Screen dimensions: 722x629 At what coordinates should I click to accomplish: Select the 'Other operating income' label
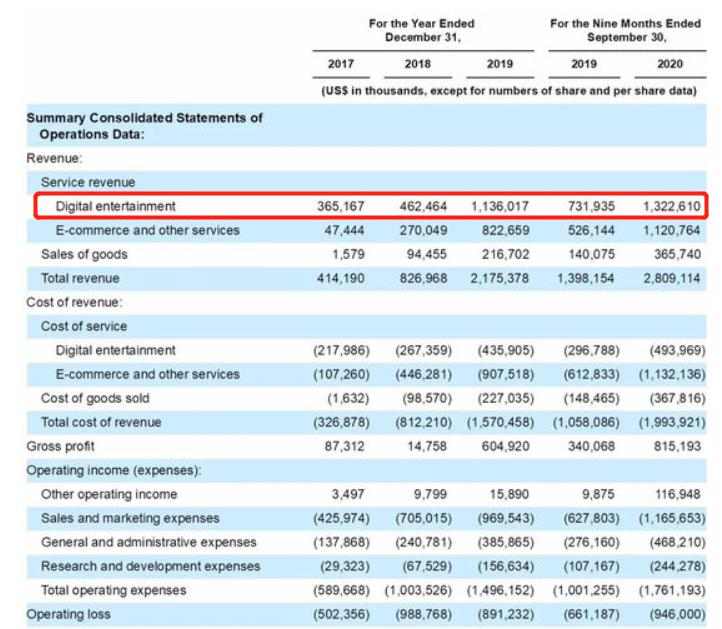pos(109,494)
